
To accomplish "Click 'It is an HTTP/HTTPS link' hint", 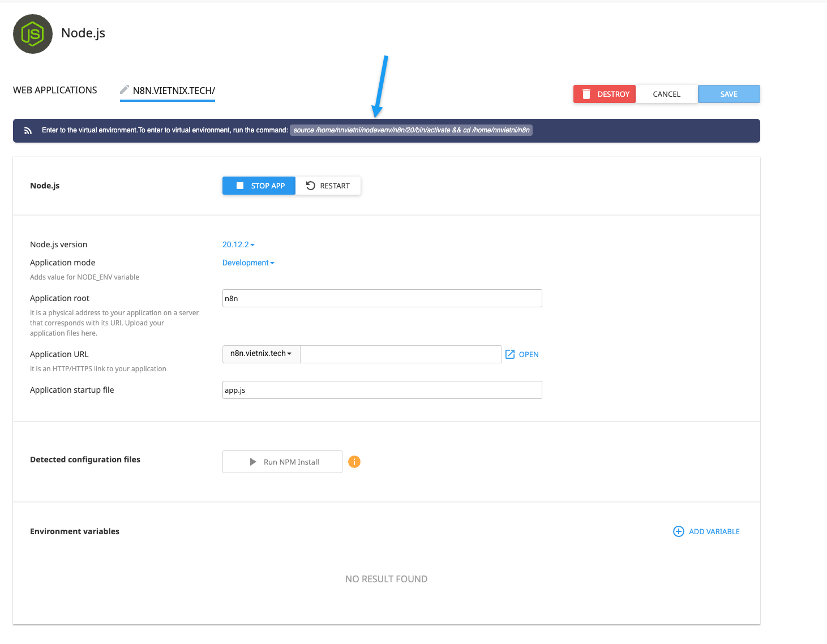I will point(98,369).
